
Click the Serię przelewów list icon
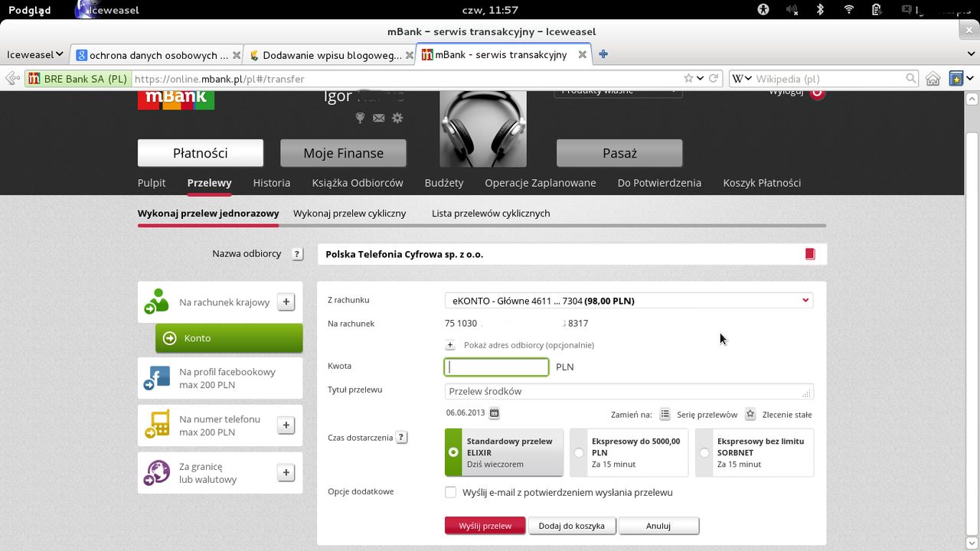[x=665, y=414]
